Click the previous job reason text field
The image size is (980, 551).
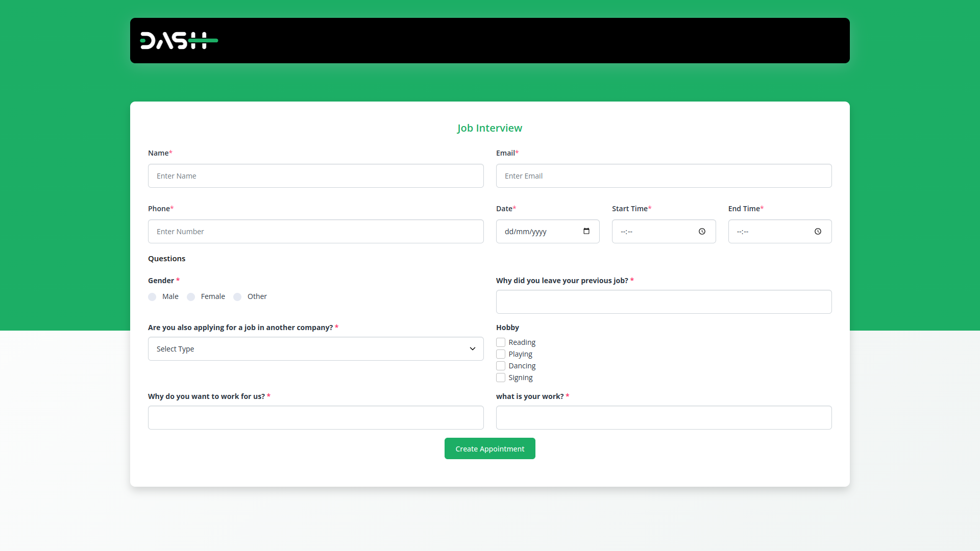point(664,302)
